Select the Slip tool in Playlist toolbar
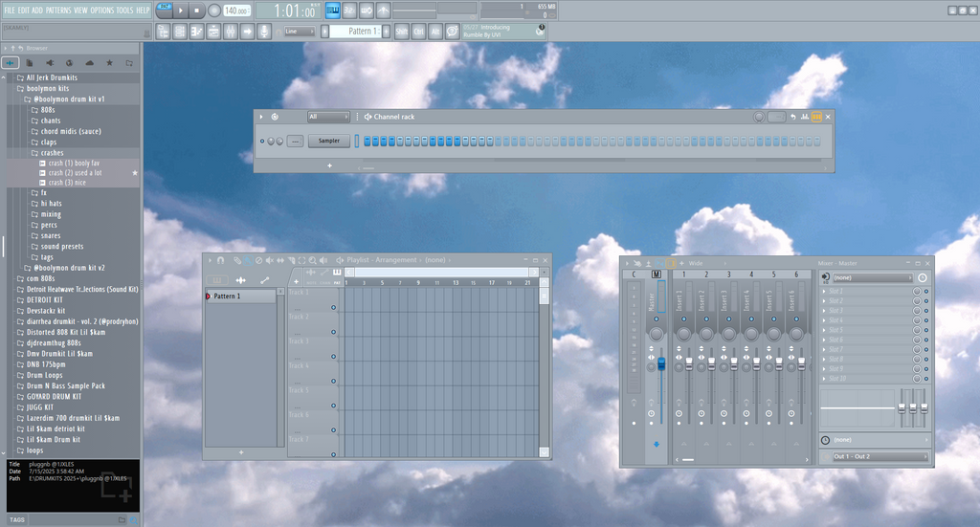Image resolution: width=980 pixels, height=527 pixels. 280,260
